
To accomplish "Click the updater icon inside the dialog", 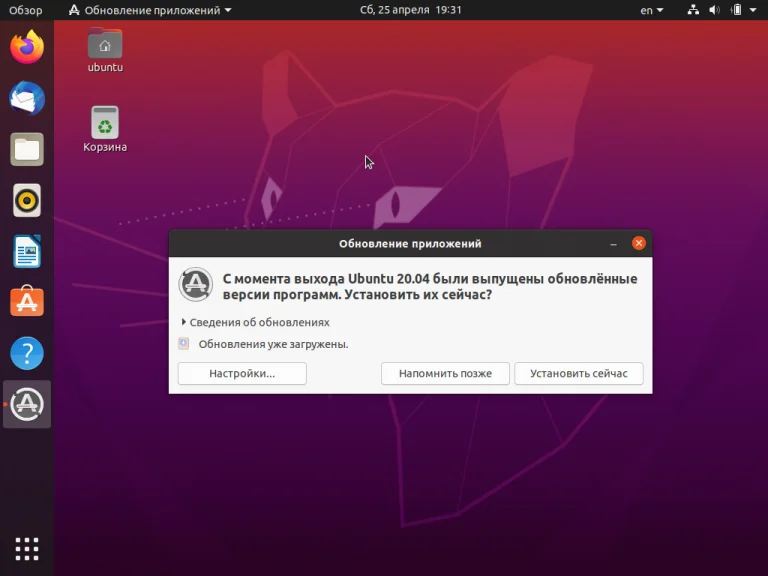I will [x=195, y=284].
